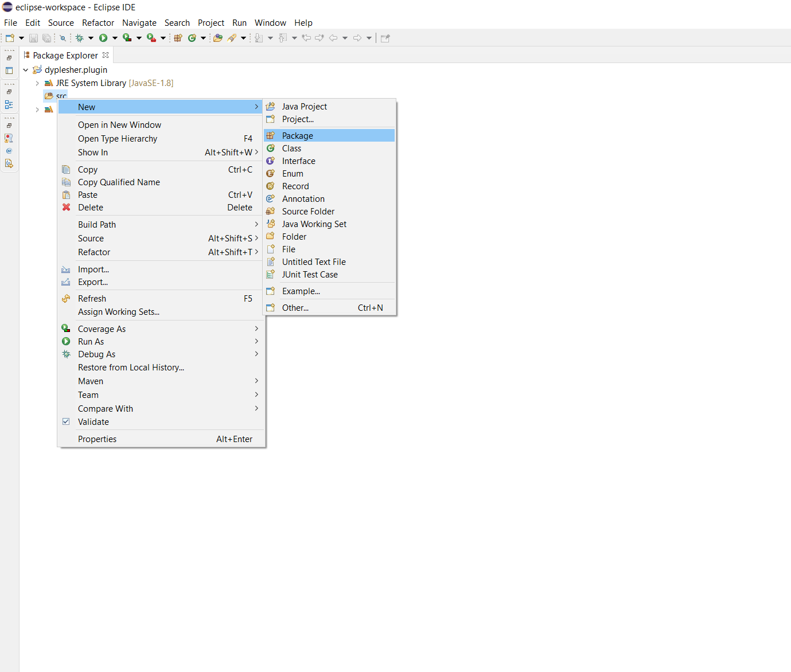This screenshot has height=672, width=791.
Task: Click the Forward navigation arrow in toolbar
Action: 357,38
